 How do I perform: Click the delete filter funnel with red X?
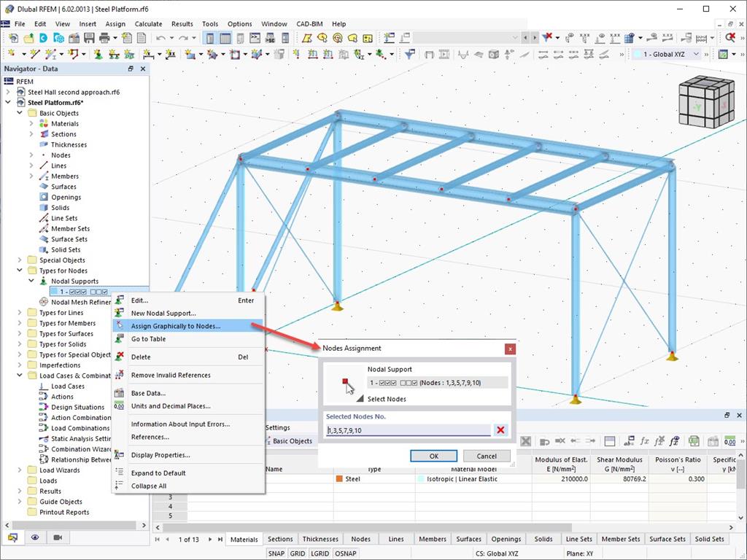(547, 38)
